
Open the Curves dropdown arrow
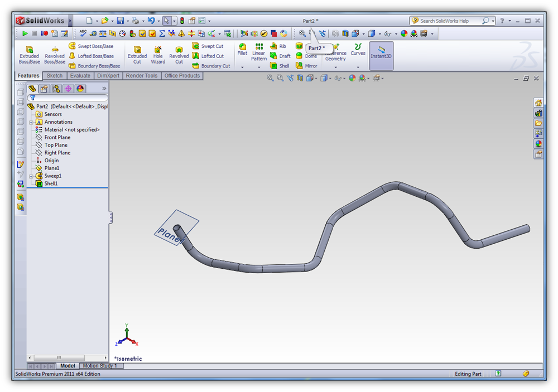pos(358,67)
